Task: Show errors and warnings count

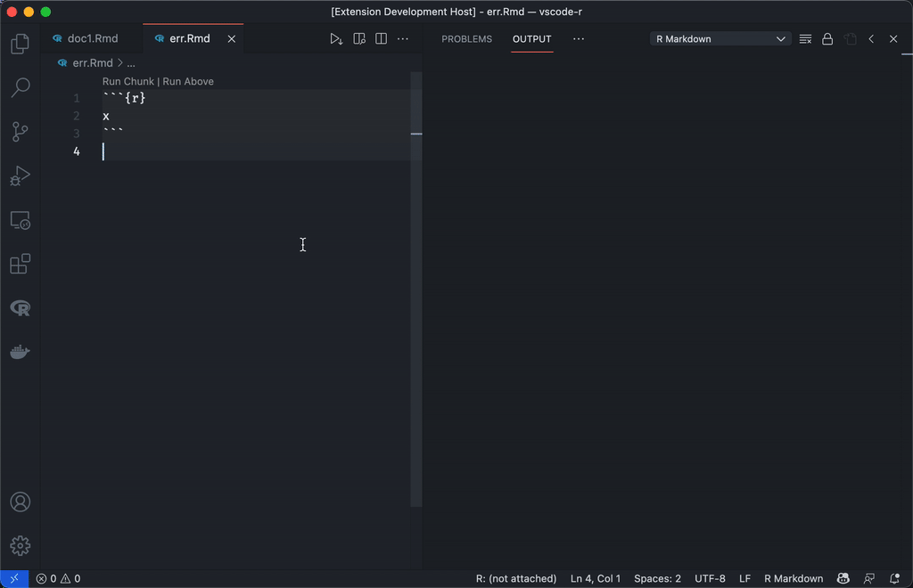Action: [58, 579]
